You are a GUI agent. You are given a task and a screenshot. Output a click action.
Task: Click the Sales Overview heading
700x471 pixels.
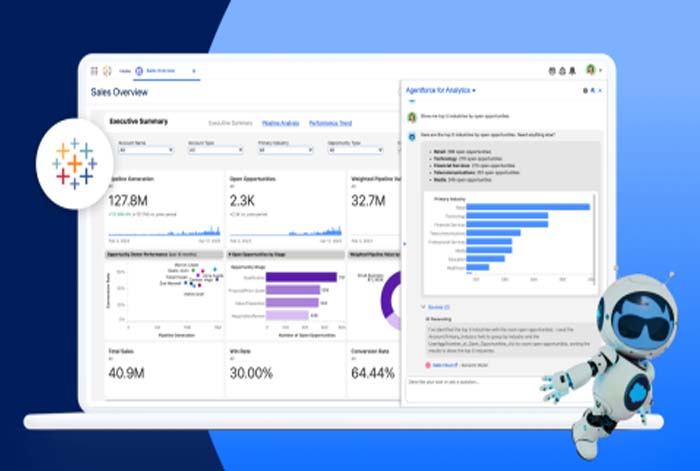pyautogui.click(x=119, y=92)
